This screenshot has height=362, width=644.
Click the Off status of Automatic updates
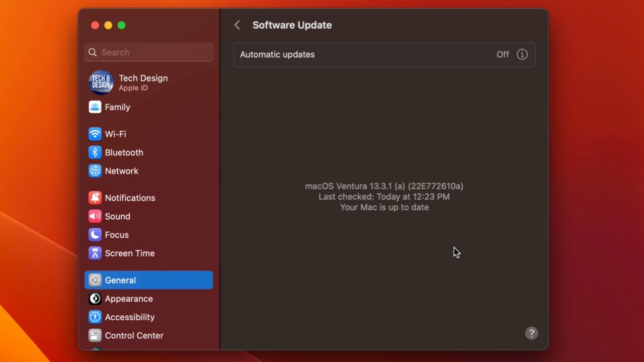503,54
